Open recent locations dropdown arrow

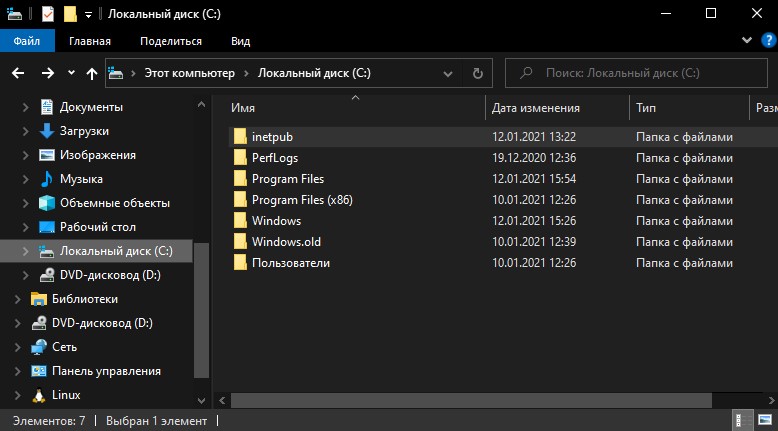click(x=71, y=73)
